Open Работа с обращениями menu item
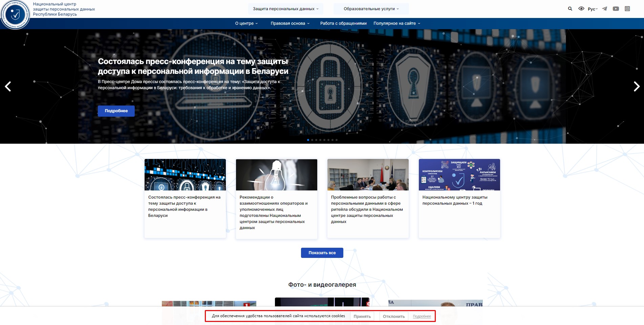Image resolution: width=644 pixels, height=325 pixels. pyautogui.click(x=343, y=23)
